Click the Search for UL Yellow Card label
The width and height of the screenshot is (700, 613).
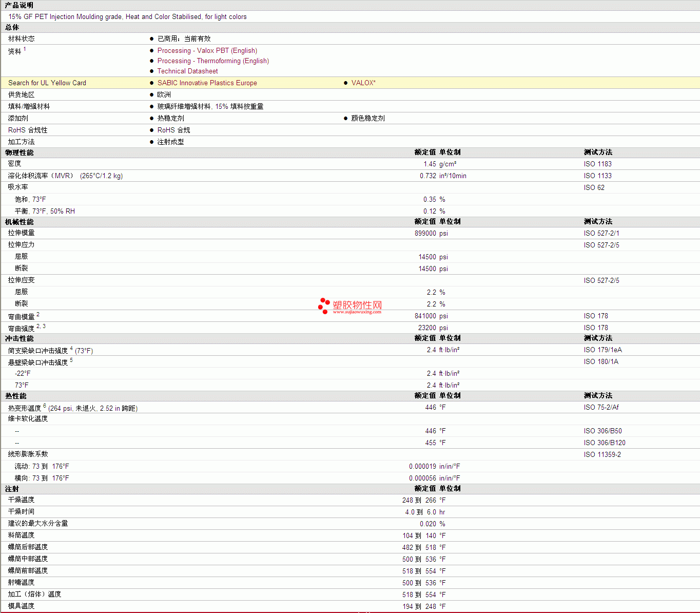(x=47, y=83)
